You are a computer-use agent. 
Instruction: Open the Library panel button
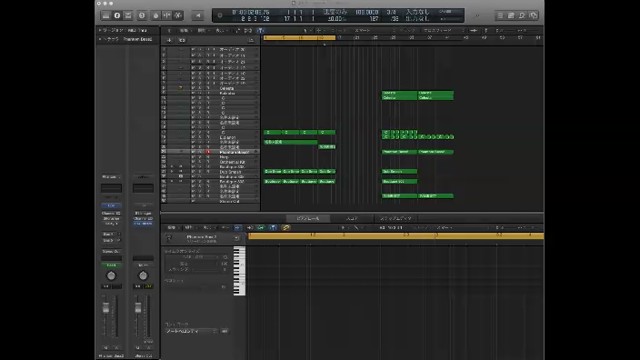(106, 16)
